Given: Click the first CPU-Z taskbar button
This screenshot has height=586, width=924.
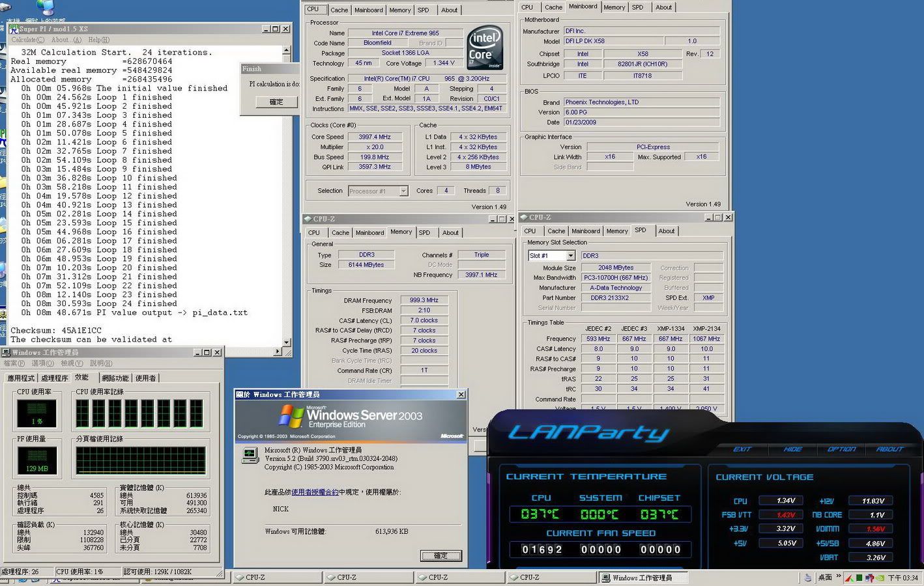Looking at the screenshot, I should pos(277,578).
